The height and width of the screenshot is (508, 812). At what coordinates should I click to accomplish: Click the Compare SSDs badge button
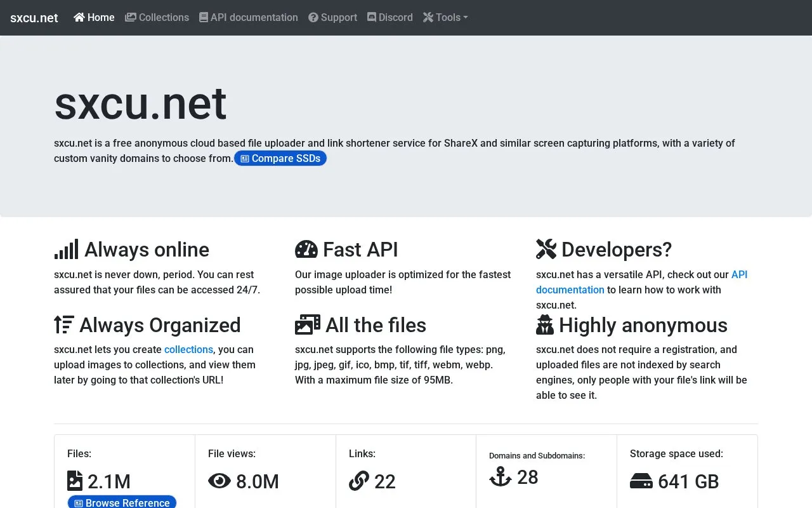pyautogui.click(x=280, y=159)
